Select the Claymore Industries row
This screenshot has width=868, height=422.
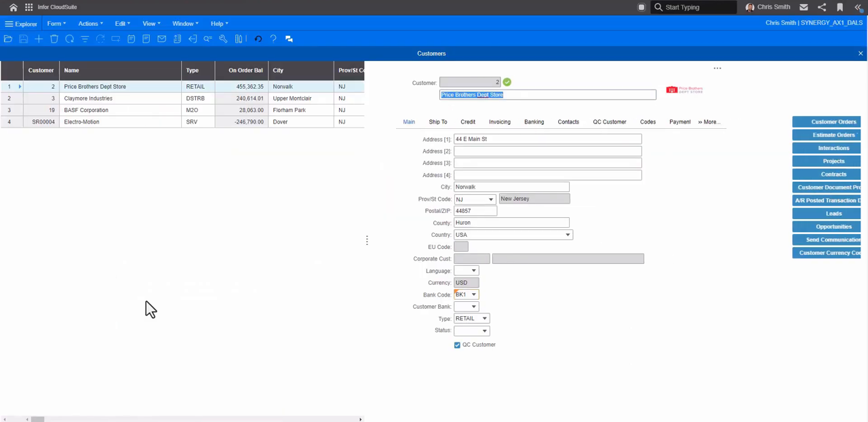tap(182, 98)
